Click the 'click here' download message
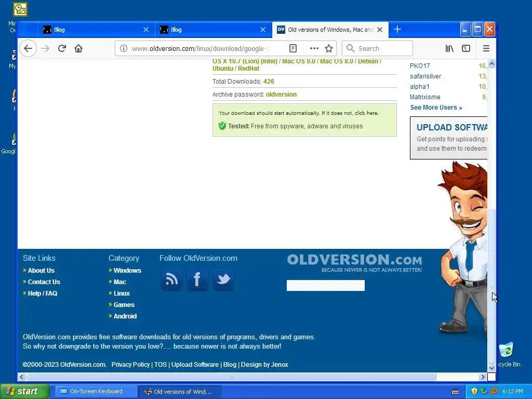The width and height of the screenshot is (532, 399). click(366, 113)
